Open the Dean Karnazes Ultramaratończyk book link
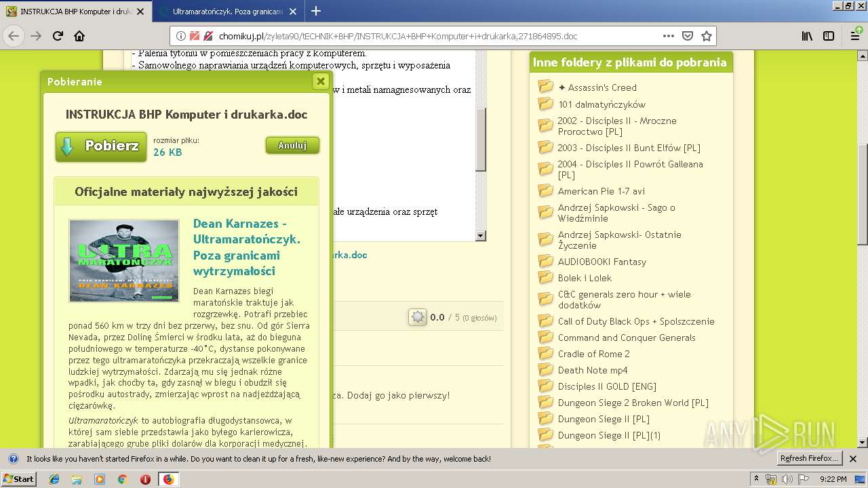This screenshot has width=868, height=488. (247, 247)
